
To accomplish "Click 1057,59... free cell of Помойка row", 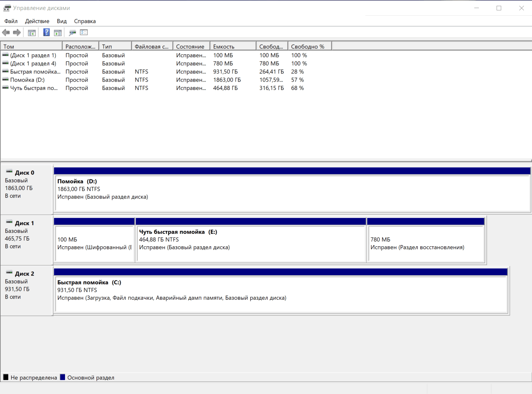I will click(271, 80).
